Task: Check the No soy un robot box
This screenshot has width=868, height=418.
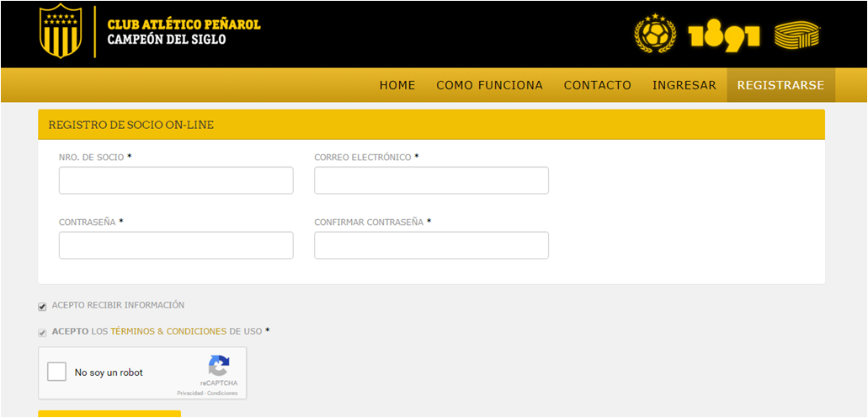Action: [x=56, y=372]
